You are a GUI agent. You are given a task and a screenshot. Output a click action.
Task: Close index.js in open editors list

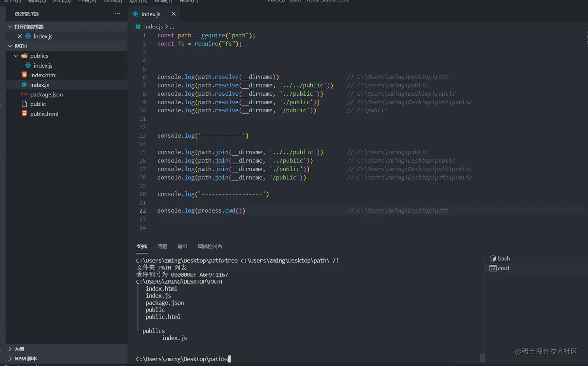pyautogui.click(x=19, y=36)
